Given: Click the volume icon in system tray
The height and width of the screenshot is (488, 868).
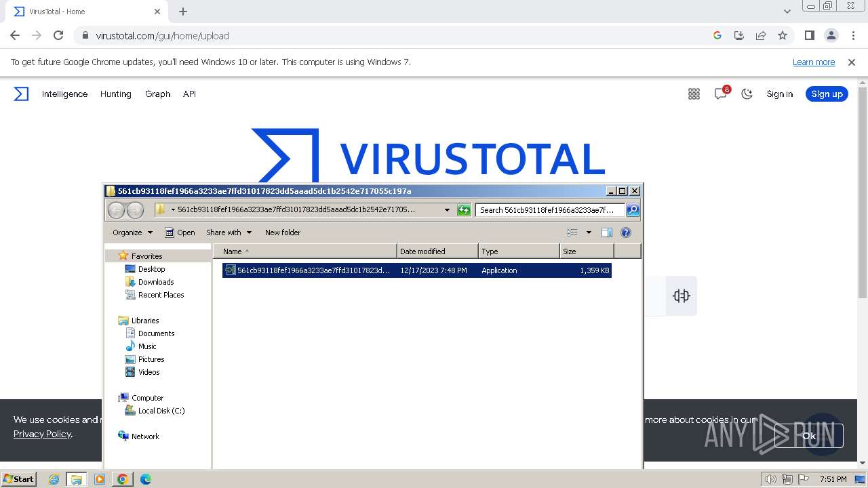Looking at the screenshot, I should click(771, 479).
